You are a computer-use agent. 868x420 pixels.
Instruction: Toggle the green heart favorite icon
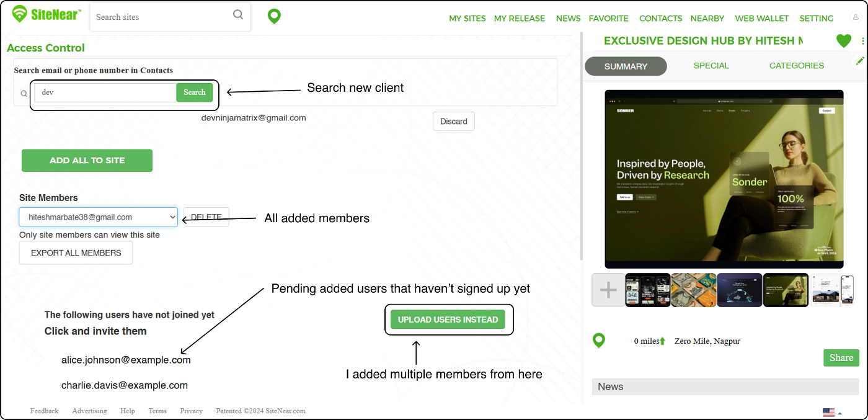843,41
